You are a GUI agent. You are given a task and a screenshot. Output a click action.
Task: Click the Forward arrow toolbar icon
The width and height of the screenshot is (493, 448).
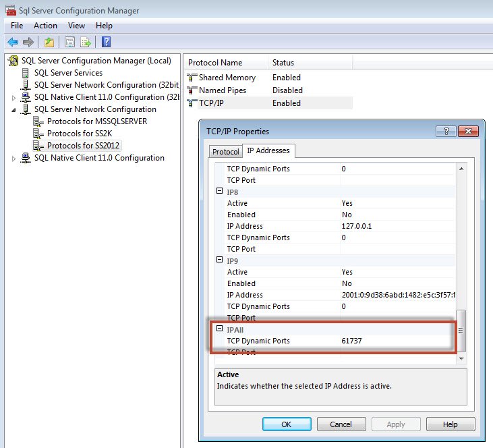pyautogui.click(x=28, y=42)
